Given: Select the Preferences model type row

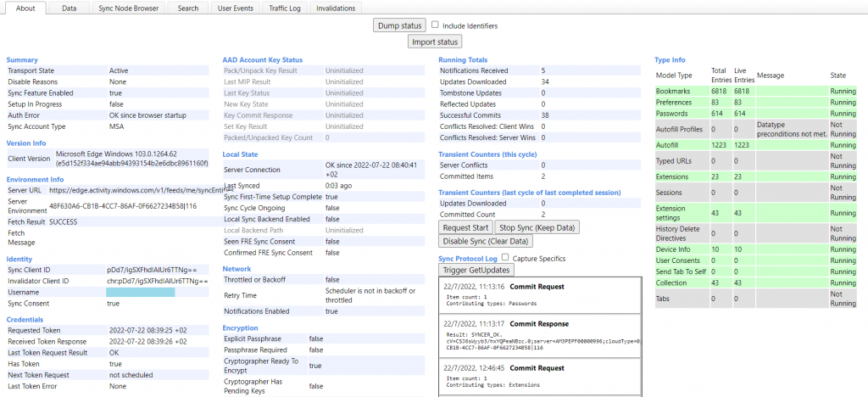Looking at the screenshot, I should pyautogui.click(x=755, y=103).
